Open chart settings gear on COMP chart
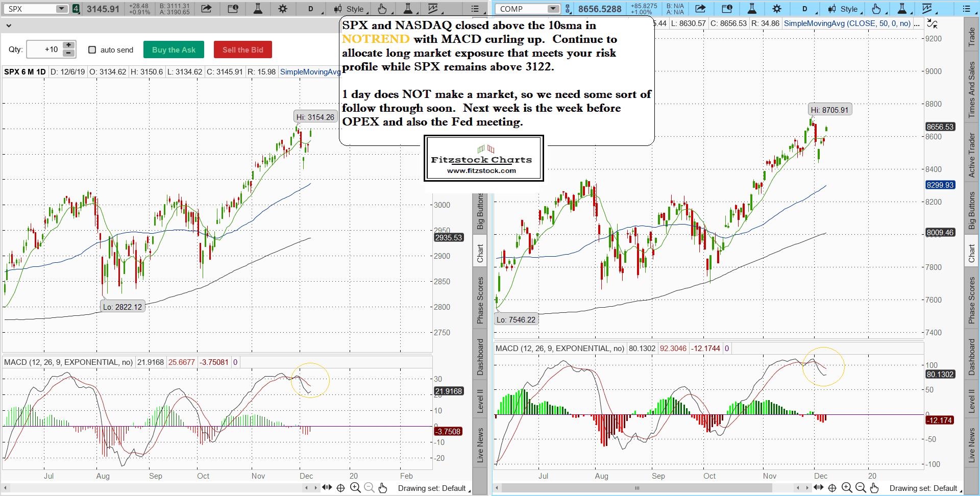The width and height of the screenshot is (980, 496). (776, 9)
